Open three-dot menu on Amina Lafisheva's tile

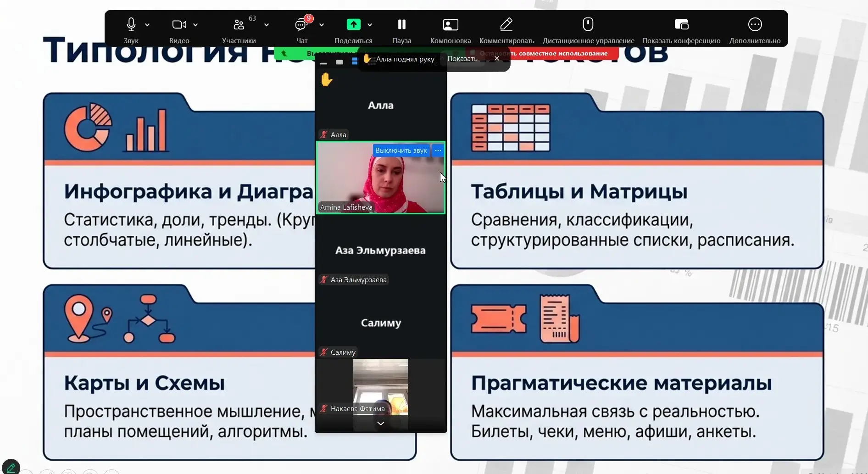click(438, 151)
